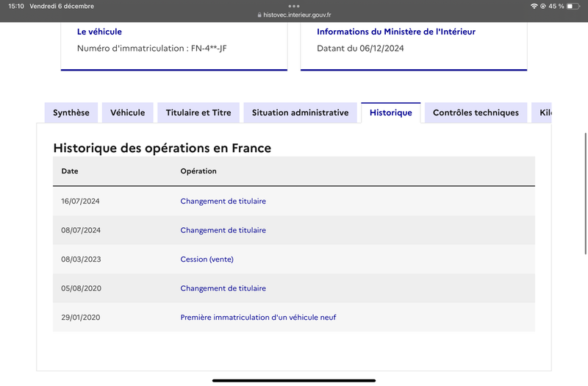The image size is (588, 386).
Task: Open the Titulaire et Titre tab
Action: (198, 112)
